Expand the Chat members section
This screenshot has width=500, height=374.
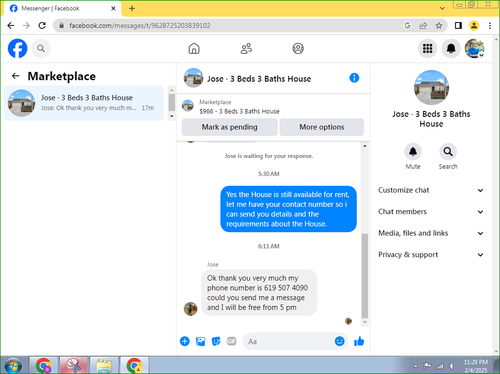coord(431,212)
